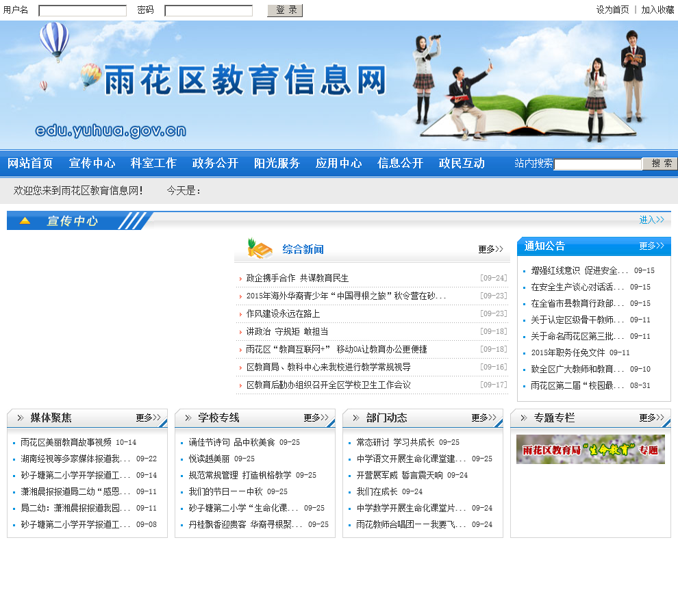Click 更多>> for 专题专栏

click(651, 418)
